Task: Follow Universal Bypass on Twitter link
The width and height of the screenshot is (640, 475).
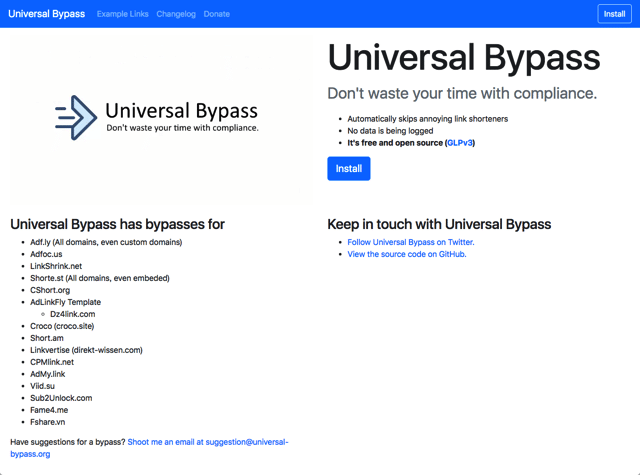Action: click(x=411, y=242)
